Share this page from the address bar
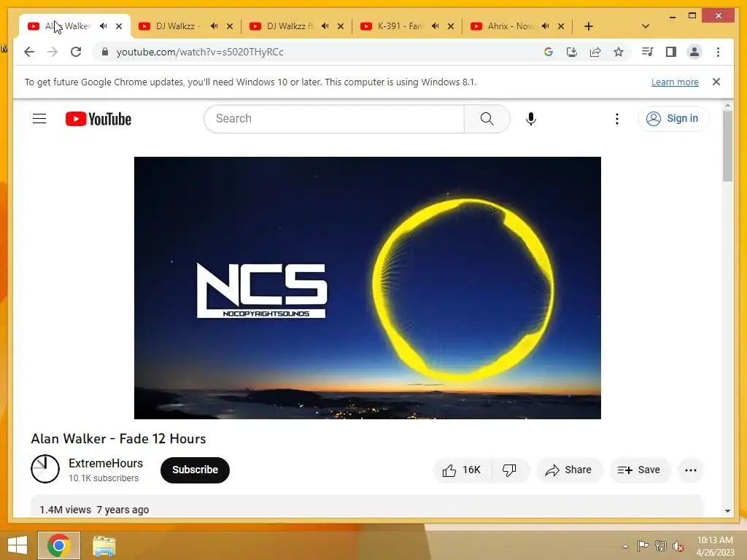This screenshot has width=747, height=560. click(595, 52)
